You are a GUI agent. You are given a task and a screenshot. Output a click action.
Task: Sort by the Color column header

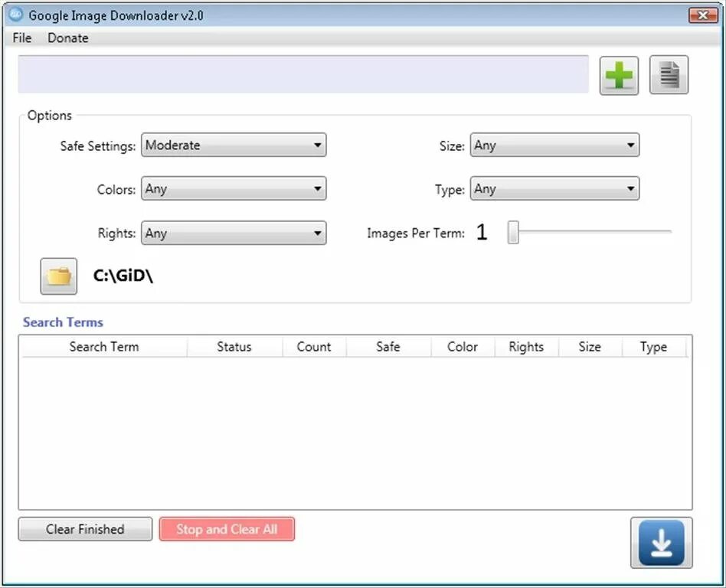pyautogui.click(x=463, y=347)
